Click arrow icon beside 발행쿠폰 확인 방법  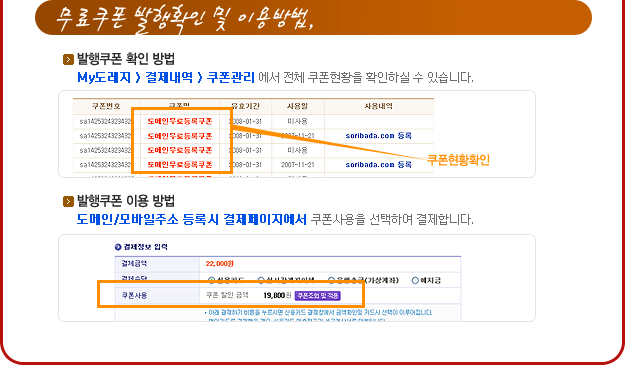click(68, 59)
